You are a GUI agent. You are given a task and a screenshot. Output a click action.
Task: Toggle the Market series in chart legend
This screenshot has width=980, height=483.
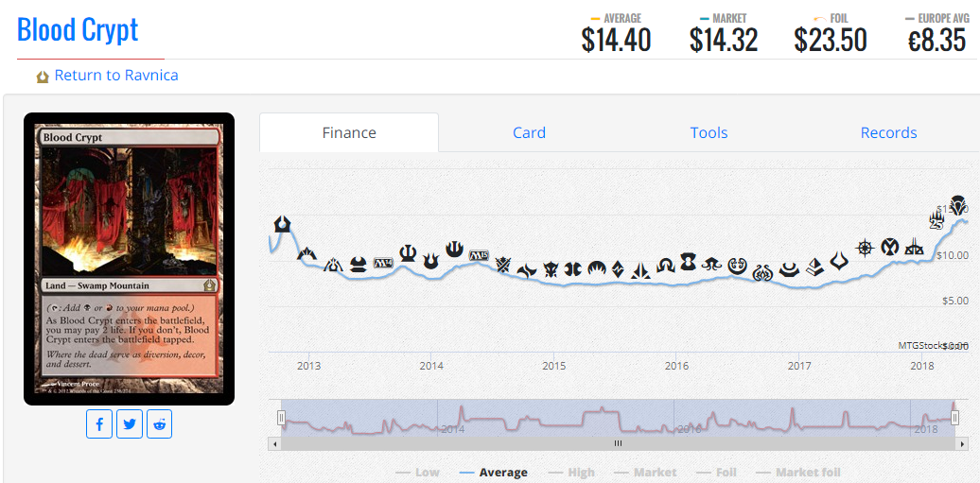click(646, 473)
